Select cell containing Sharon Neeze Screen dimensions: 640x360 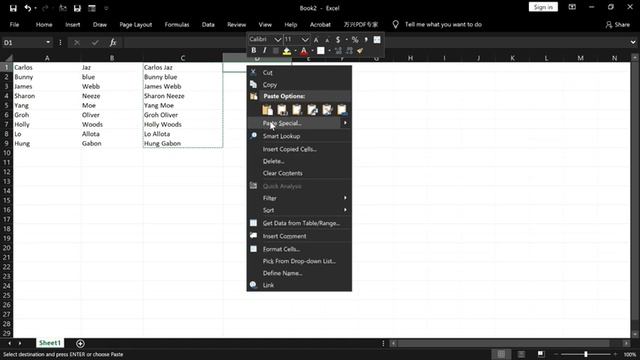(x=183, y=96)
